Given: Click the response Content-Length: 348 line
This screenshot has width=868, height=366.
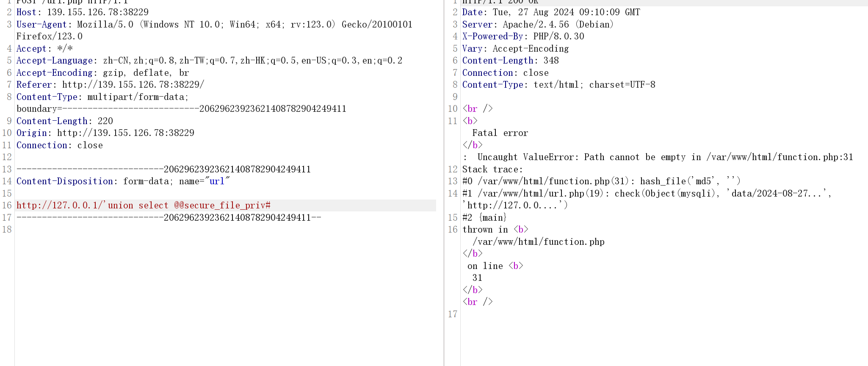Looking at the screenshot, I should (x=510, y=61).
